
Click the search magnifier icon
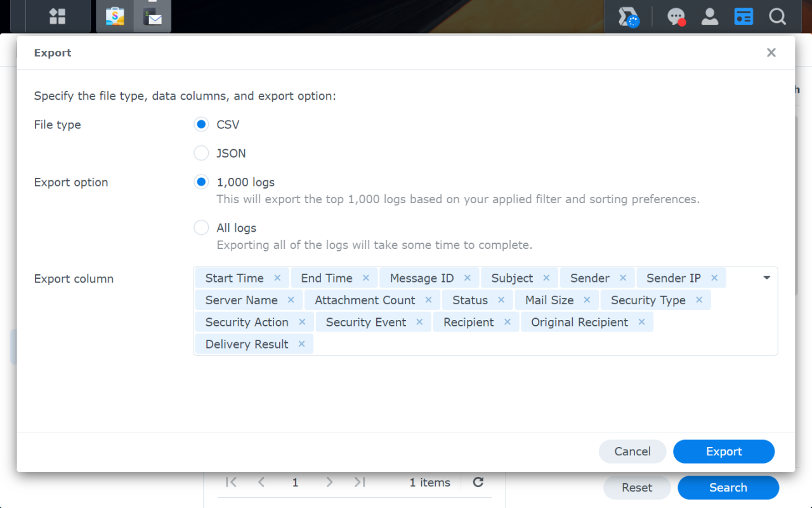coord(777,17)
